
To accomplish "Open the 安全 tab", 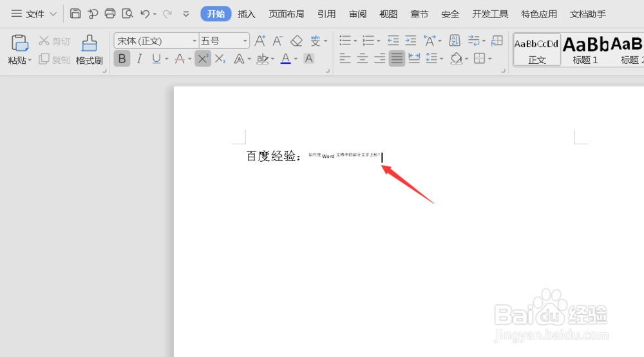I will 450,14.
